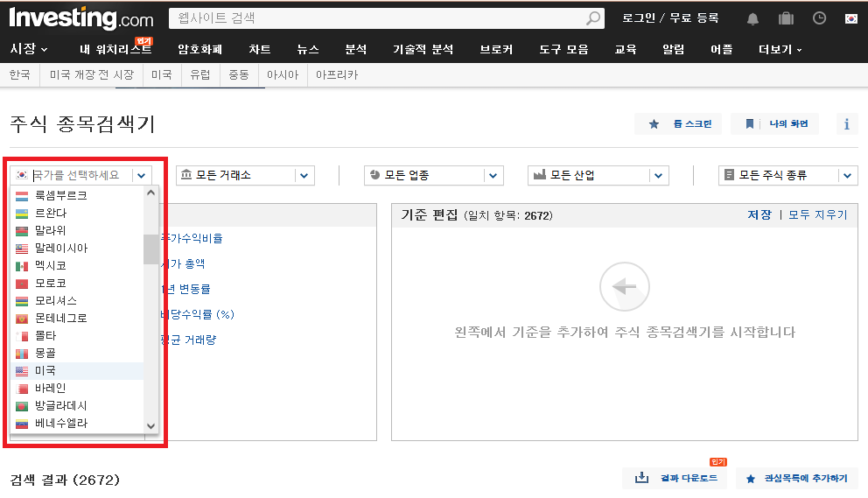Click the 말레이시아 flag icon
868x498 pixels.
[22, 249]
